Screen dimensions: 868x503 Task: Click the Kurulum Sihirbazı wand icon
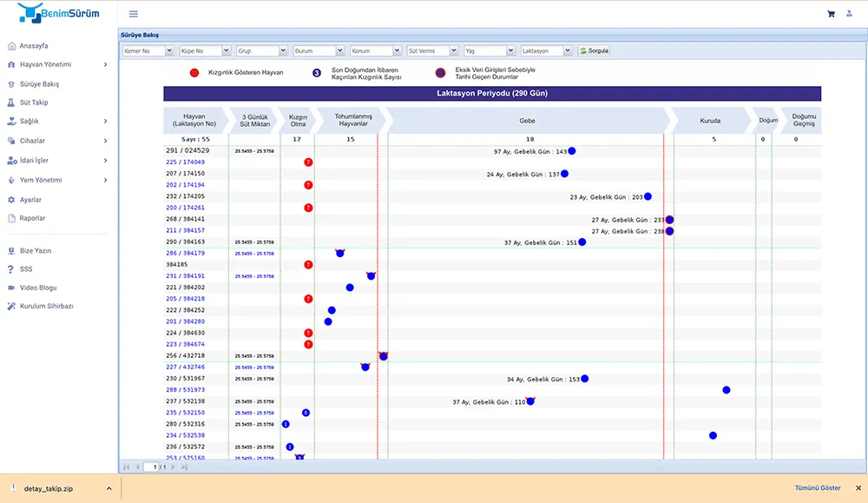pos(10,307)
